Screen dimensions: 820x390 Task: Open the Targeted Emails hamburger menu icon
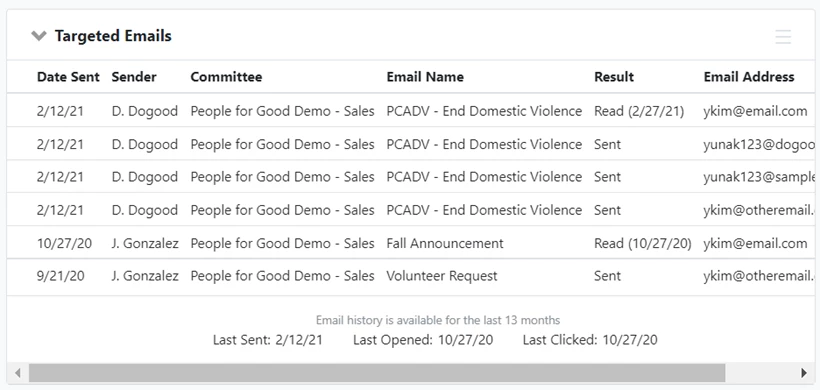click(x=783, y=37)
